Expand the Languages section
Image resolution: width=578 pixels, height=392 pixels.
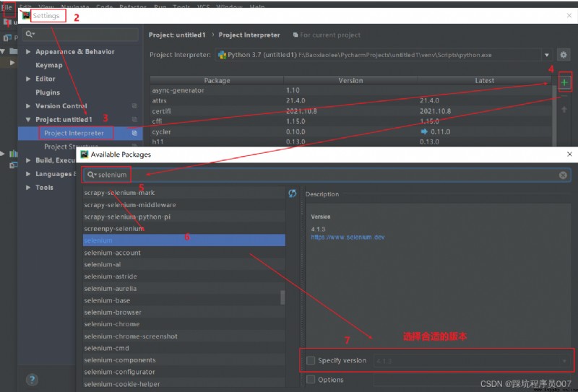(28, 174)
